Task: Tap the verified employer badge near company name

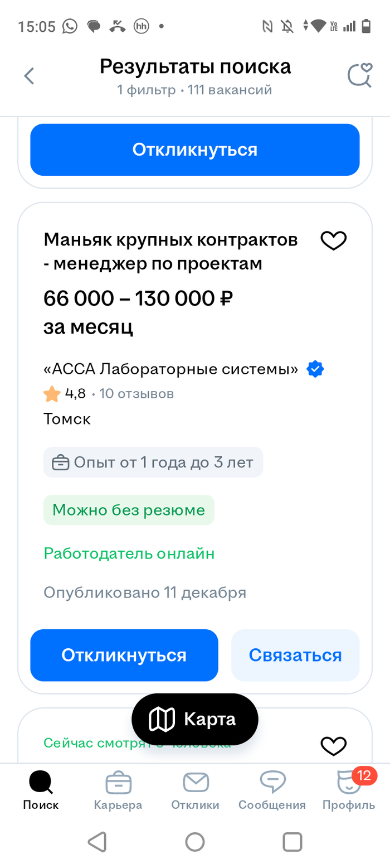Action: pyautogui.click(x=315, y=369)
